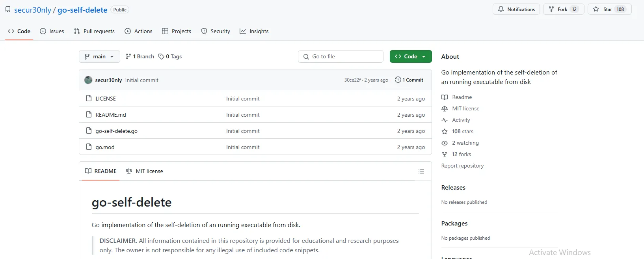Select the MIT license tab in README panel

click(144, 171)
